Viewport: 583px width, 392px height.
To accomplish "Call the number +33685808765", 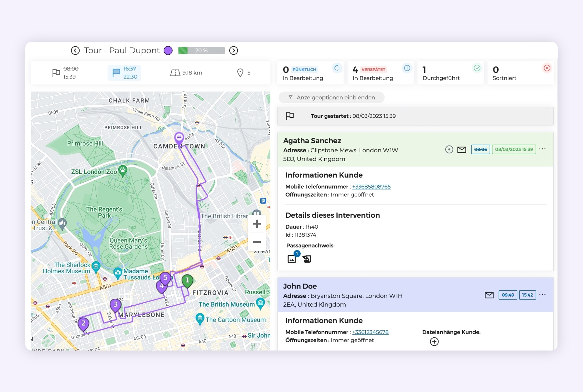I will [x=371, y=187].
